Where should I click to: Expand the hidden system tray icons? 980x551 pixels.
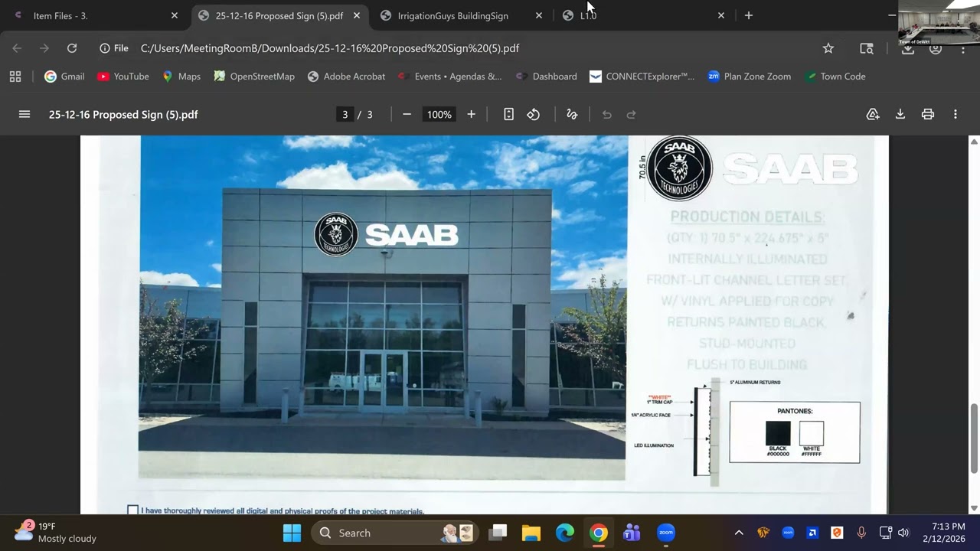pos(739,533)
